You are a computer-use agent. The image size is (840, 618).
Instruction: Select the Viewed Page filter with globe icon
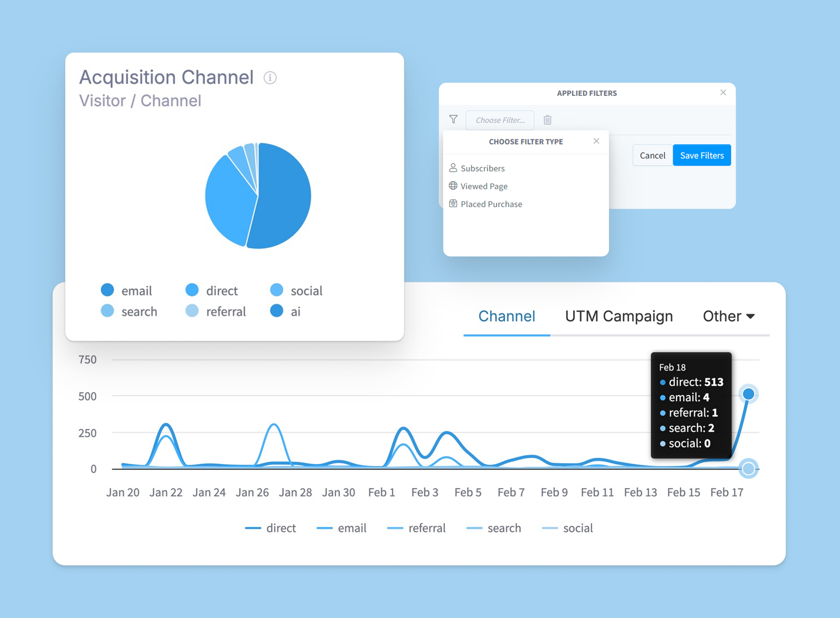[484, 186]
